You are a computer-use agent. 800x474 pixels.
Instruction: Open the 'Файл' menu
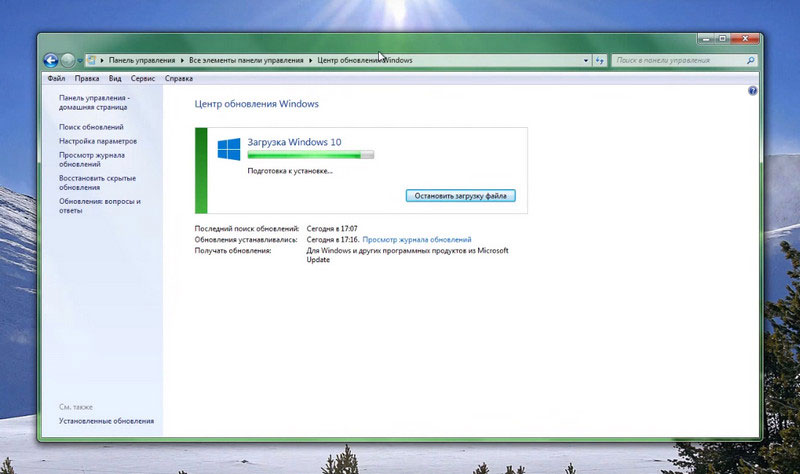56,78
